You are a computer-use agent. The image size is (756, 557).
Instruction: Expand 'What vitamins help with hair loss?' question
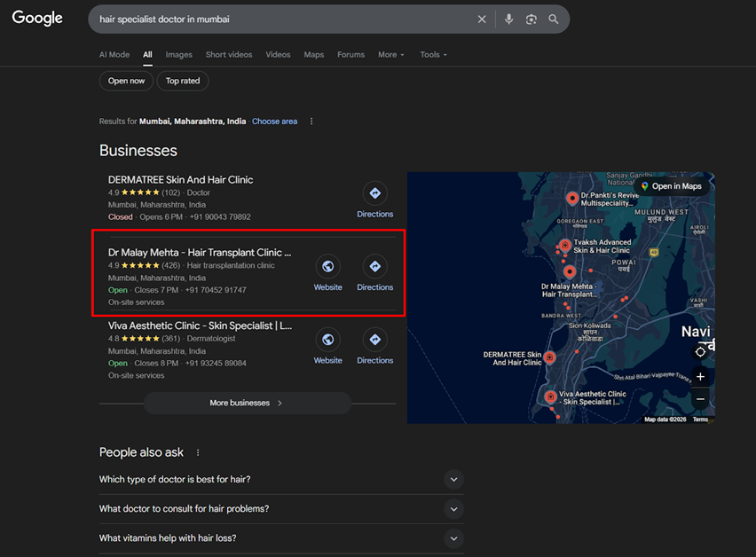coord(453,538)
